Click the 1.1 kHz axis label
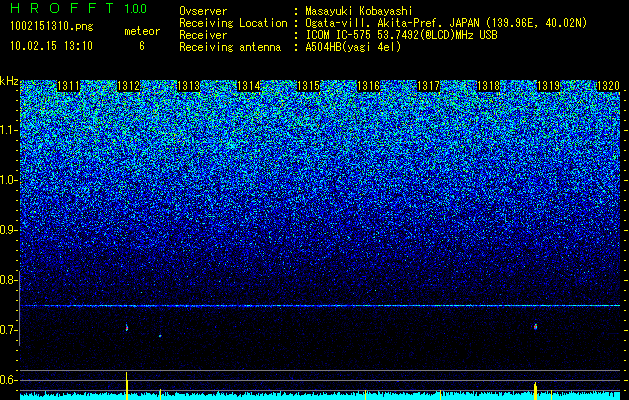This screenshot has height=400, width=629. pos(8,131)
